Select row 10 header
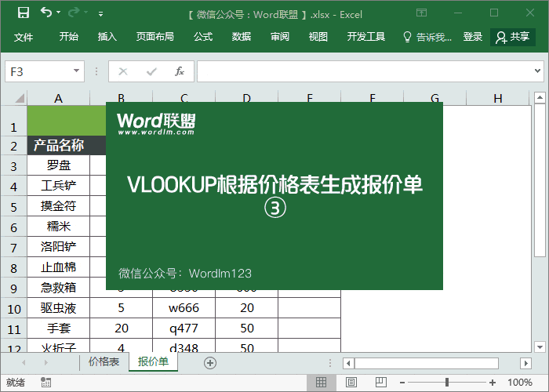 pos(13,309)
